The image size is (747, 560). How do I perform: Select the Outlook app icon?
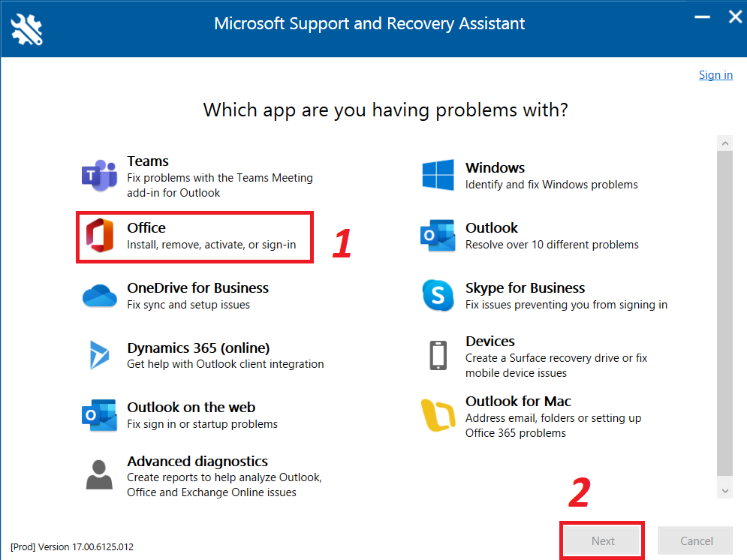pyautogui.click(x=438, y=235)
